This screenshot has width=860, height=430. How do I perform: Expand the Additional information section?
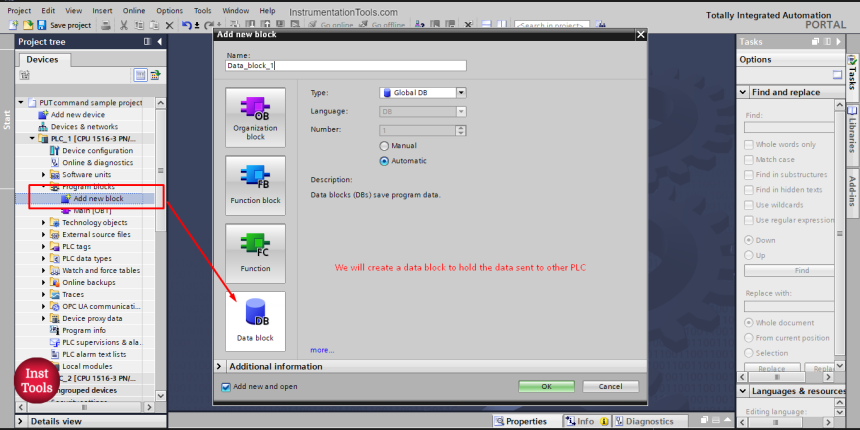pyautogui.click(x=221, y=366)
